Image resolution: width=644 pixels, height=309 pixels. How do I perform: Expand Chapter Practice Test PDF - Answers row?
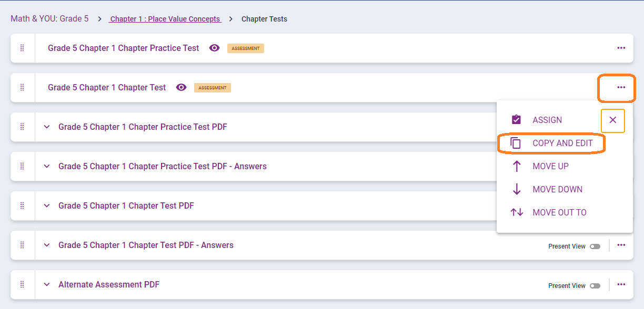pos(47,166)
